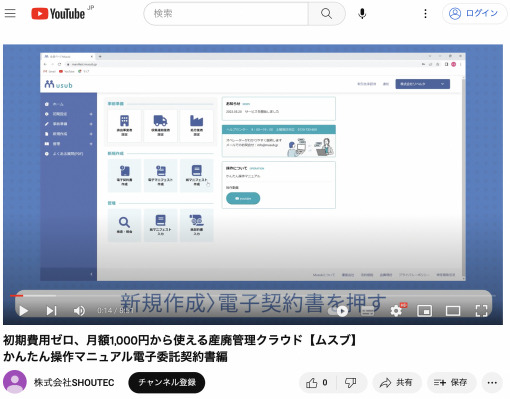This screenshot has height=399, width=510.
Task: Open more actions ellipsis below video
Action: point(492,383)
